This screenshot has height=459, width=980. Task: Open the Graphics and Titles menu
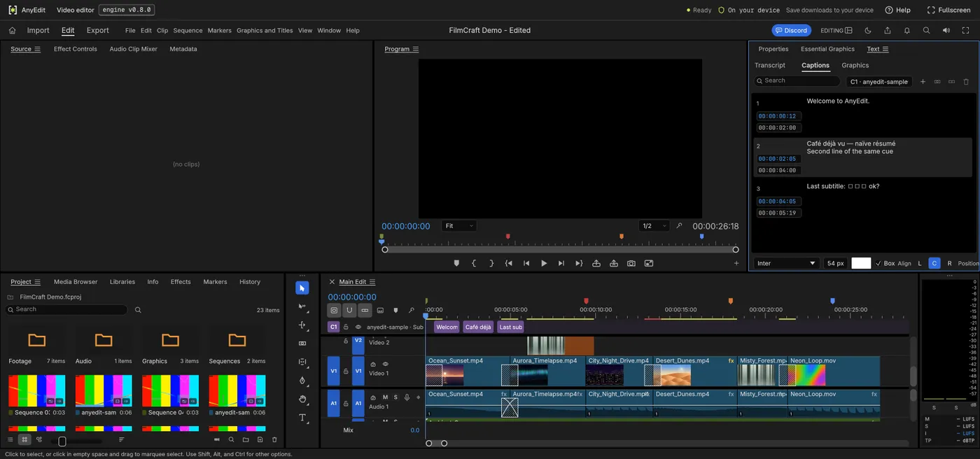(265, 31)
